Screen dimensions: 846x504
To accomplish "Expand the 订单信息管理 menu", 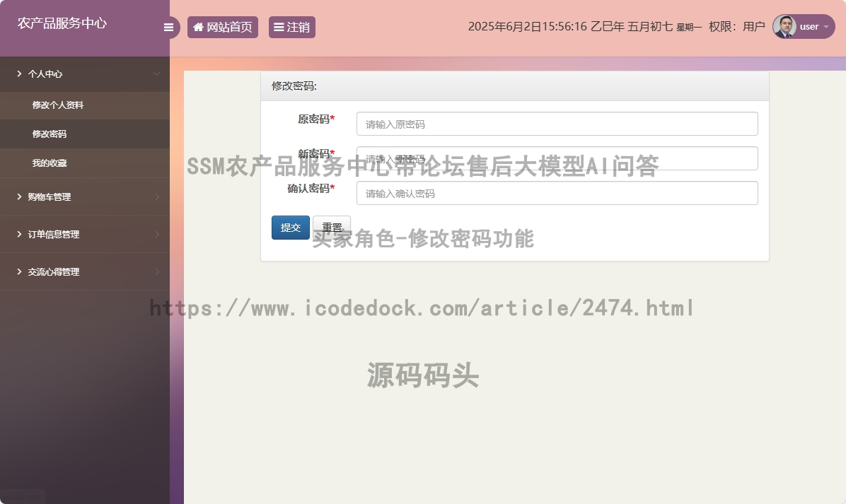I will [85, 235].
